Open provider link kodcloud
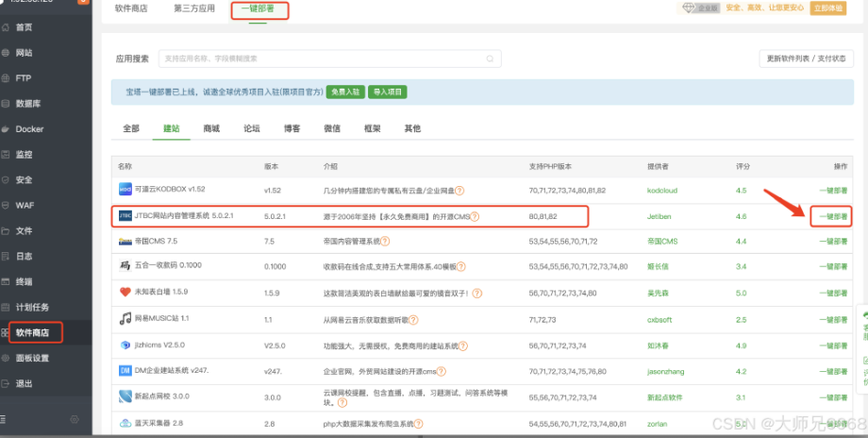The height and width of the screenshot is (438, 868). (662, 191)
